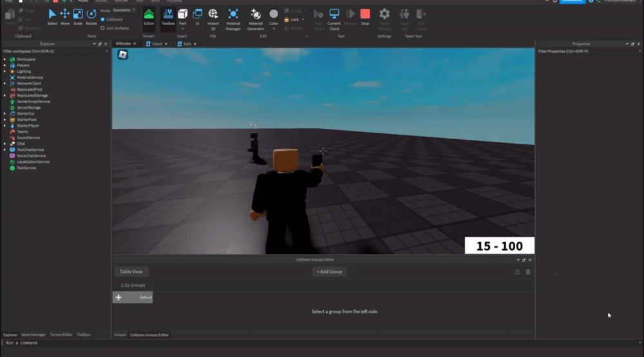644x357 pixels.
Task: Launch the Material Generator
Action: (x=256, y=19)
